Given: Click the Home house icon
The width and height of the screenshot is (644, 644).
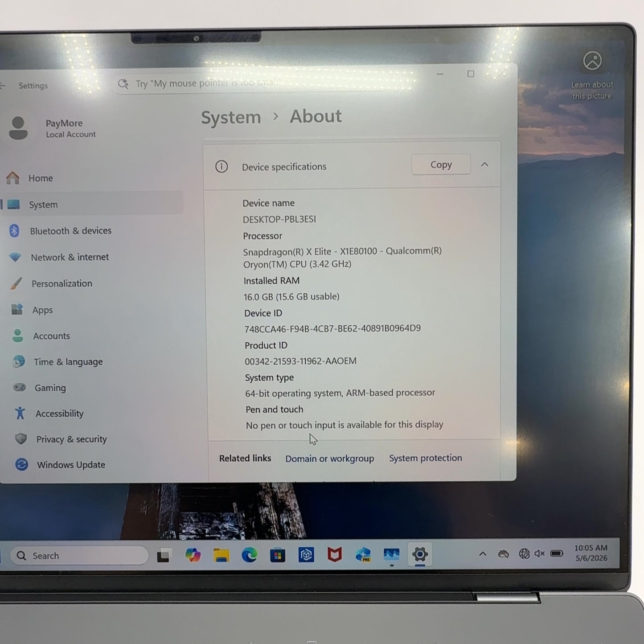Looking at the screenshot, I should click(13, 178).
